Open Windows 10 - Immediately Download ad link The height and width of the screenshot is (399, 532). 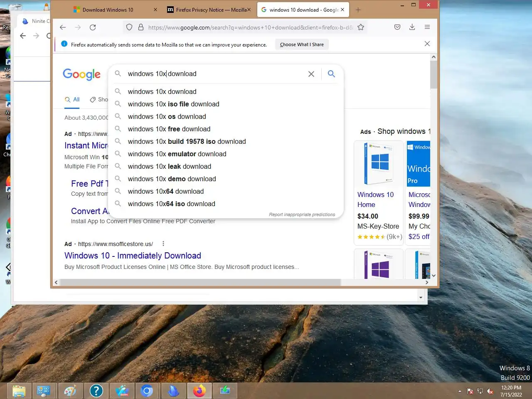133,256
